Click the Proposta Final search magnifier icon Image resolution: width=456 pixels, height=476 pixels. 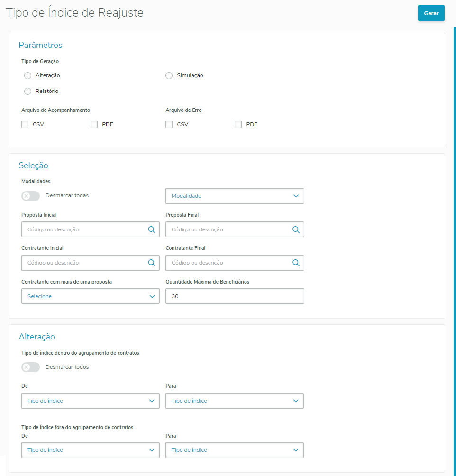[296, 229]
